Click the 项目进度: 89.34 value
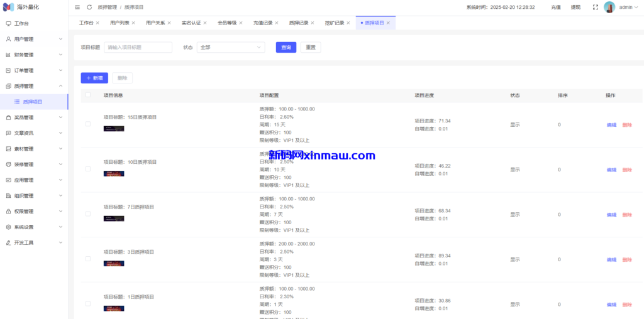 (x=433, y=256)
